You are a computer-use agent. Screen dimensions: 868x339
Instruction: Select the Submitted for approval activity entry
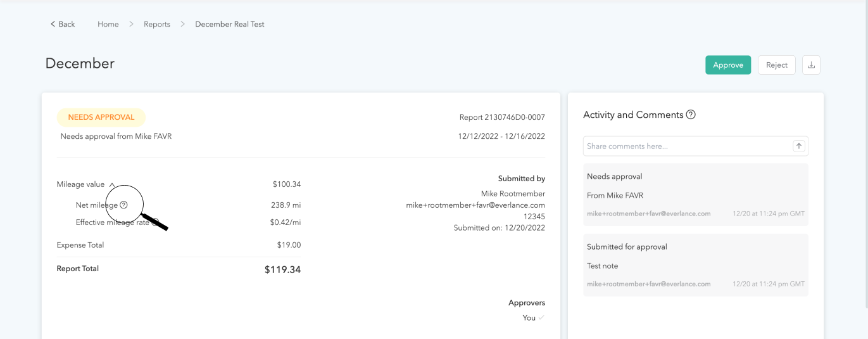(x=695, y=265)
